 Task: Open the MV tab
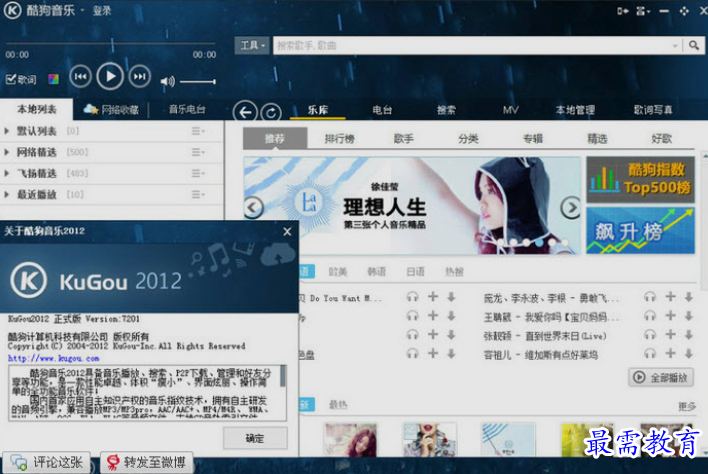pyautogui.click(x=511, y=110)
